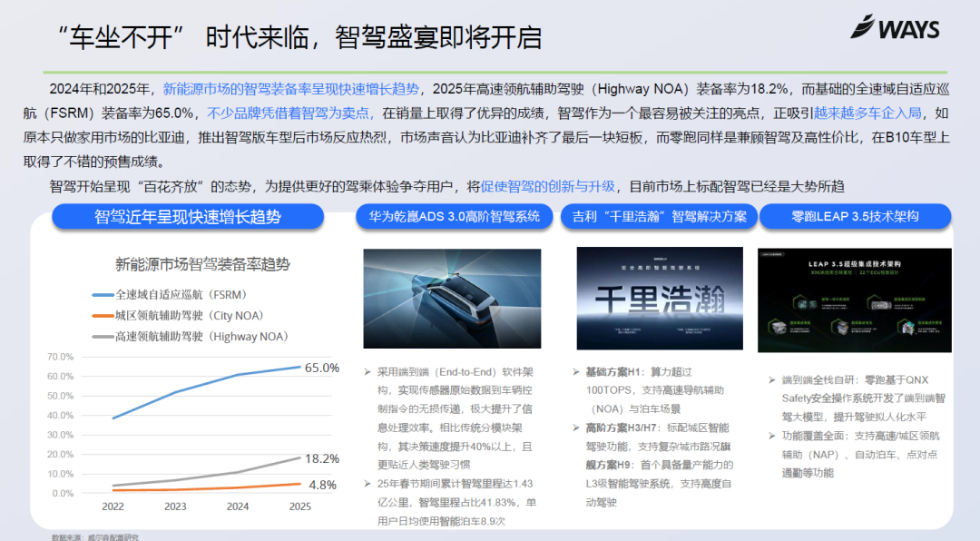Click the 40.0% y-axis label
980x541 pixels.
coord(60,416)
